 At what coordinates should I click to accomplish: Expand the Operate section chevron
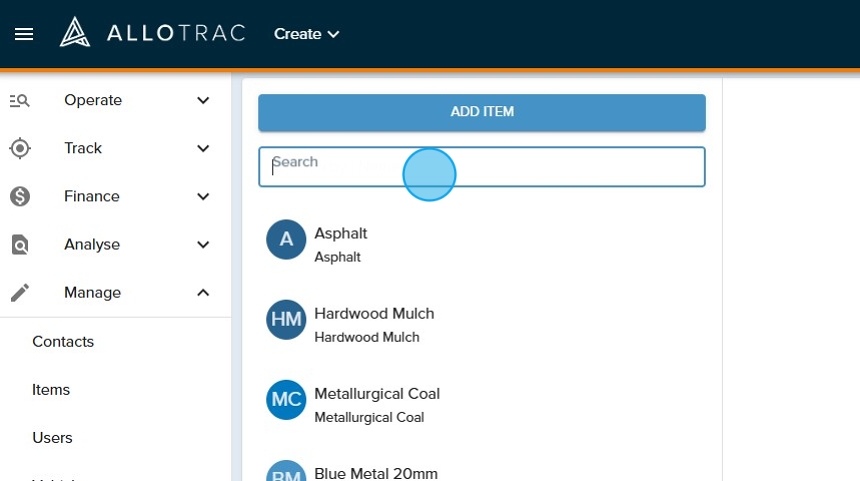[x=203, y=100]
